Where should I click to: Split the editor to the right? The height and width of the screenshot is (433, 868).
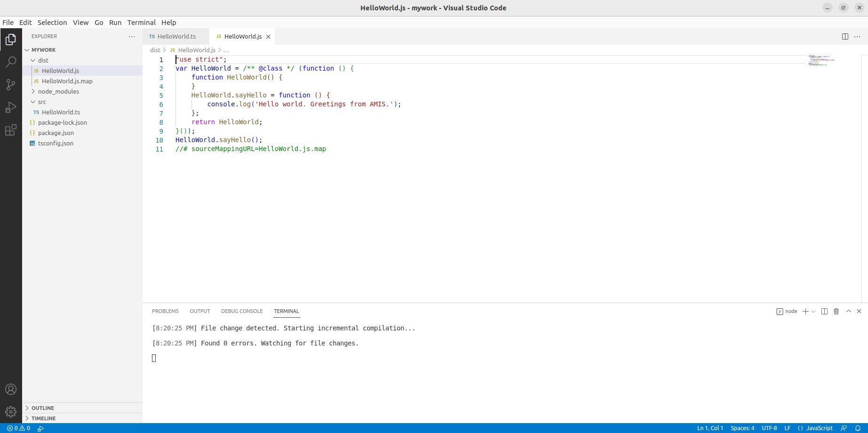845,37
